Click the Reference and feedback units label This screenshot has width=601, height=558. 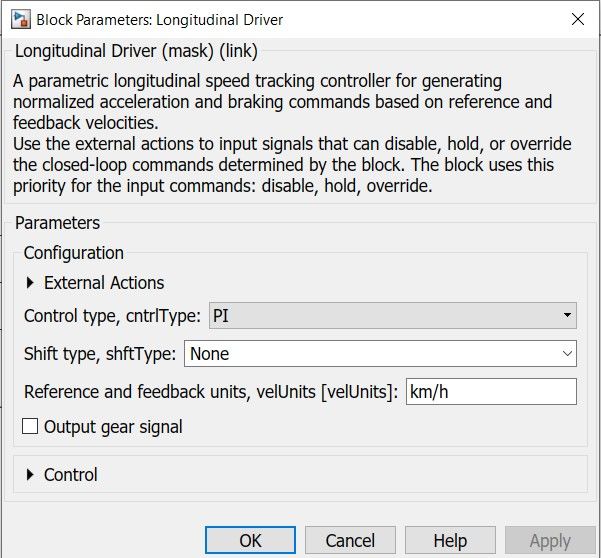(x=211, y=391)
